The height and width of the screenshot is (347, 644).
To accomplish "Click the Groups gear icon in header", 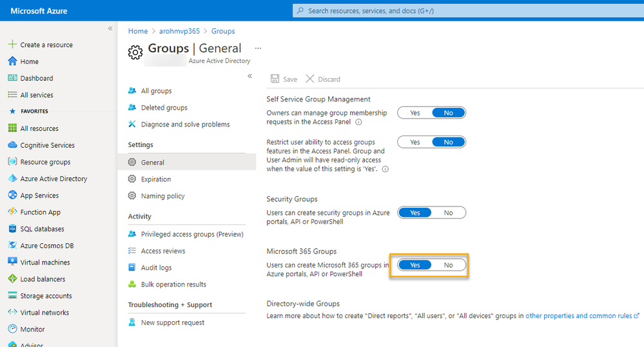I will click(x=135, y=52).
